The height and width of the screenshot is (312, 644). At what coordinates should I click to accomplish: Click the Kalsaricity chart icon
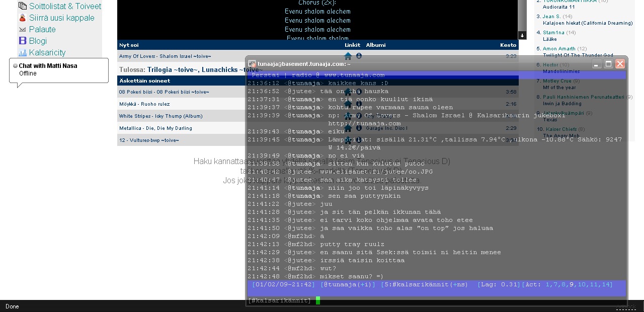click(22, 53)
